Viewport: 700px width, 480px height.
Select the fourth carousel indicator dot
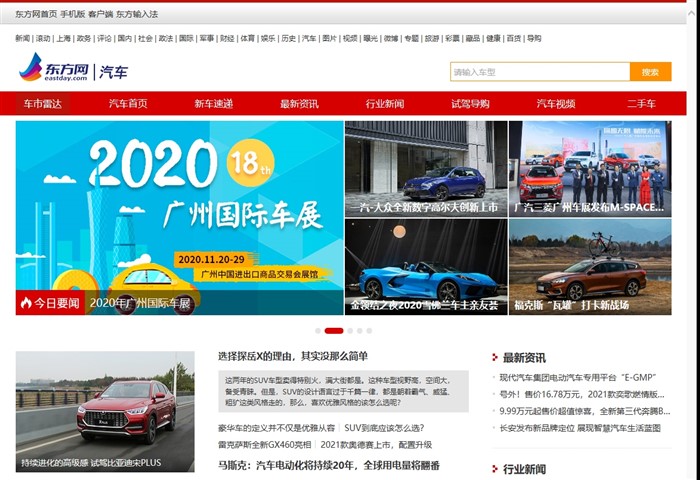[x=360, y=331]
